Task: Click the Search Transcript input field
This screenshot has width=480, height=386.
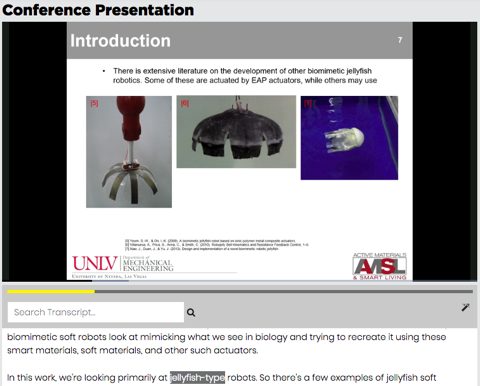Action: pos(96,312)
